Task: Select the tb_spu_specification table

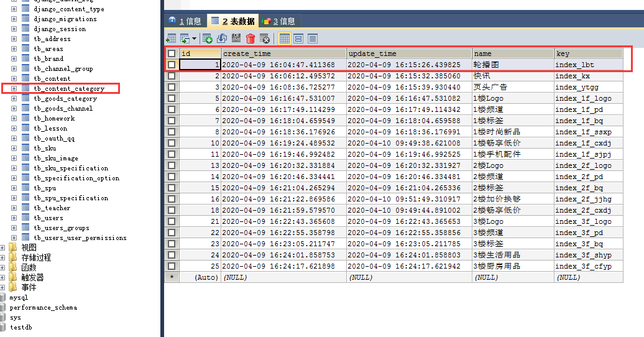Action: (x=71, y=198)
